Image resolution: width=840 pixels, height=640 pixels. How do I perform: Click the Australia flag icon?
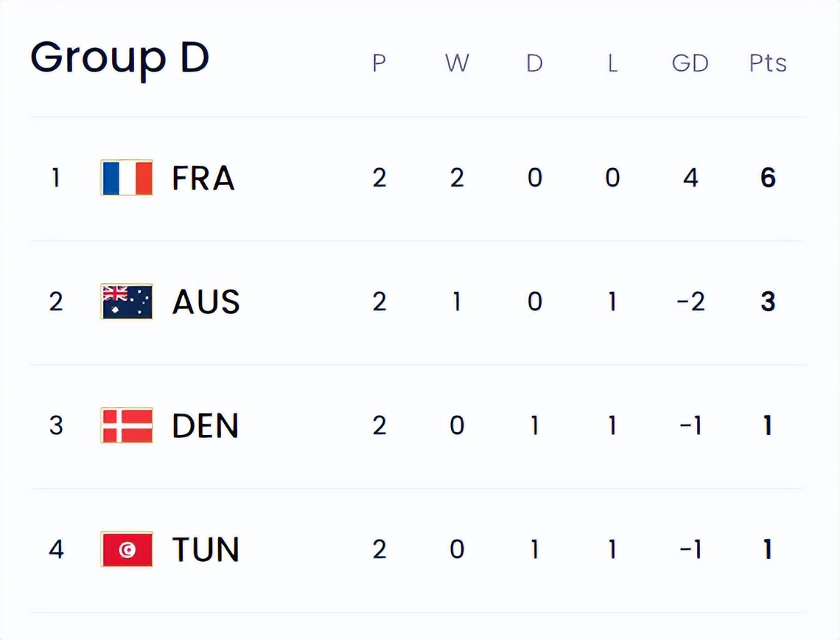(127, 302)
